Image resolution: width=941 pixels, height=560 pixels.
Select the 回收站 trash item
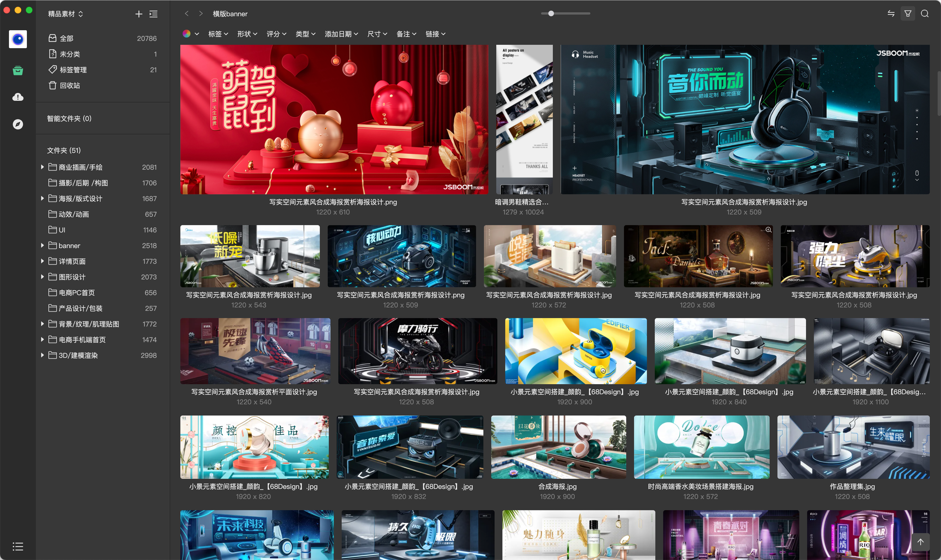click(x=69, y=86)
